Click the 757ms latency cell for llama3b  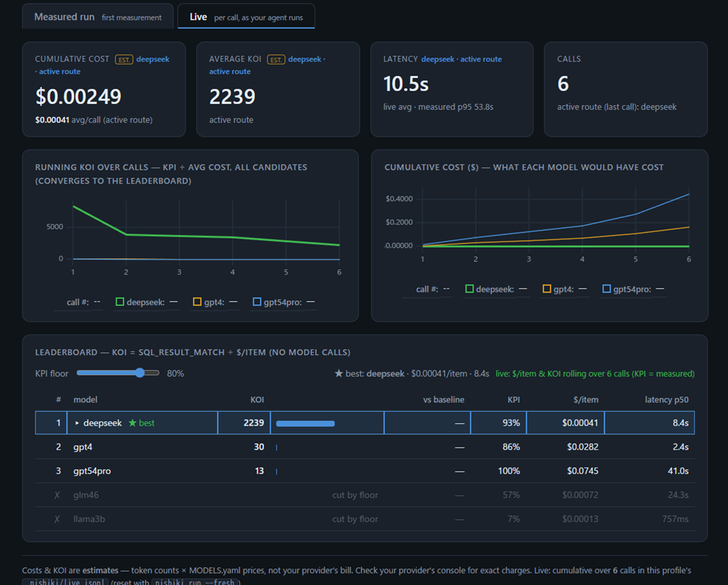675,519
